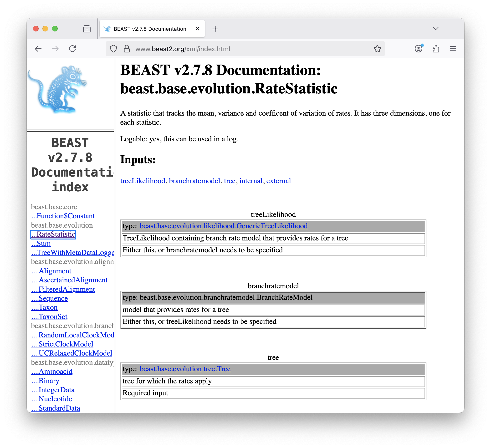The image size is (491, 448).
Task: Open Aminoacid datatype link
Action: coord(52,372)
